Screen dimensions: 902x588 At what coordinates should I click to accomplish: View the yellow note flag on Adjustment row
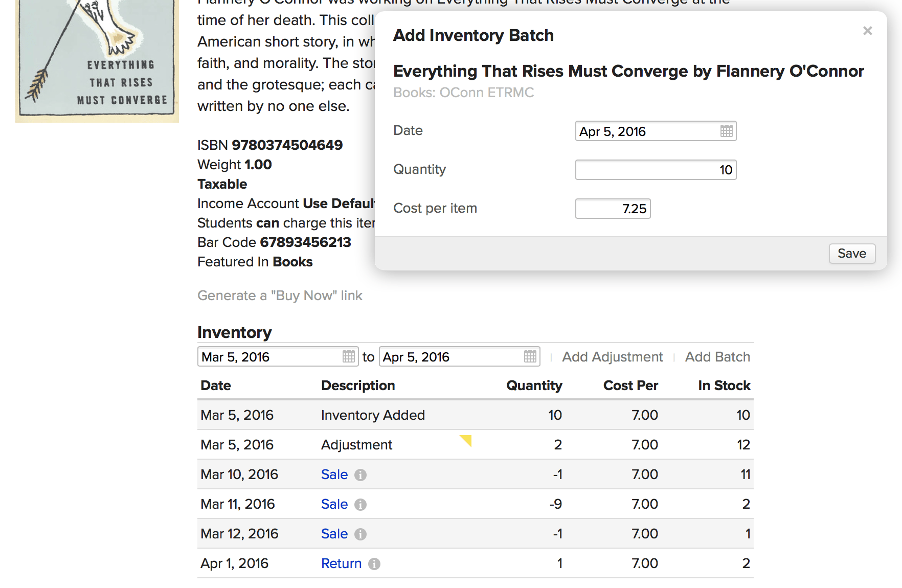click(466, 440)
